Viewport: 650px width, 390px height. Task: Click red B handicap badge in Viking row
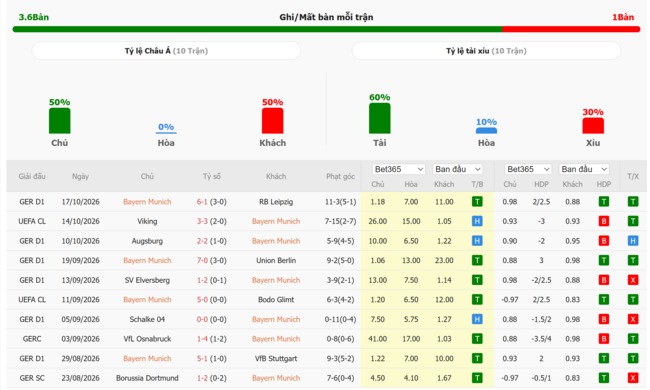click(604, 221)
